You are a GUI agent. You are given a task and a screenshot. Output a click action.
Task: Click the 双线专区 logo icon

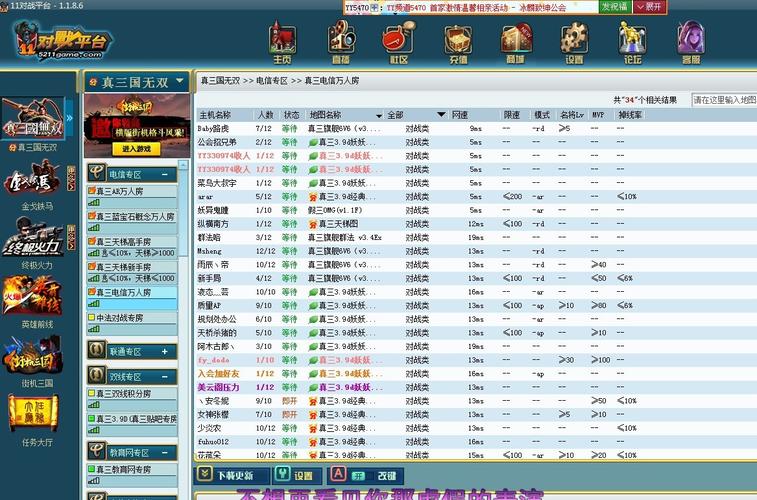coord(97,375)
